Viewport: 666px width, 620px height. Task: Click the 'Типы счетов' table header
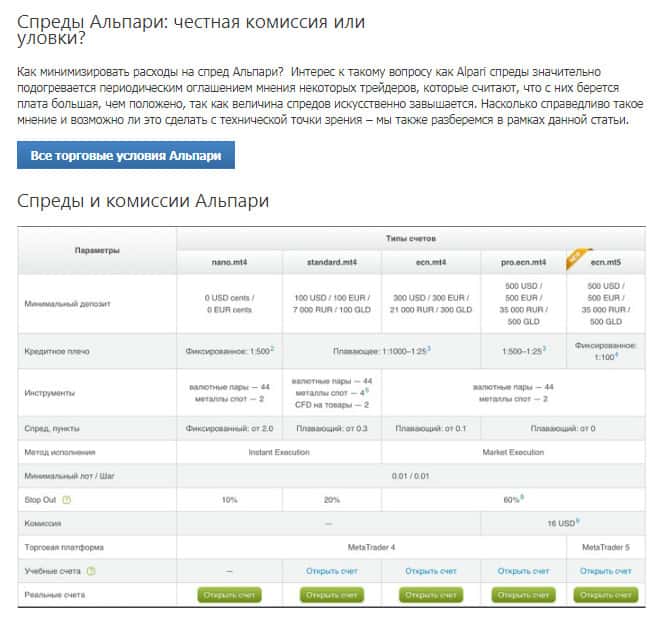coord(411,239)
